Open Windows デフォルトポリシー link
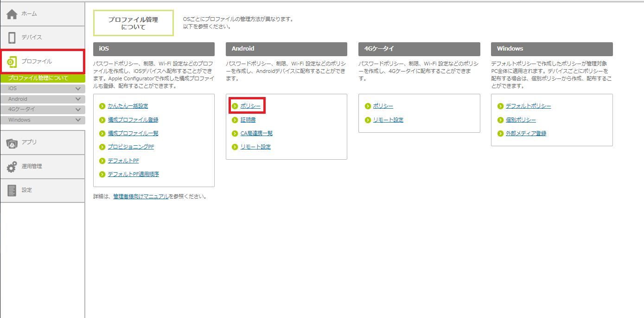Image resolution: width=644 pixels, height=318 pixels. 528,106
